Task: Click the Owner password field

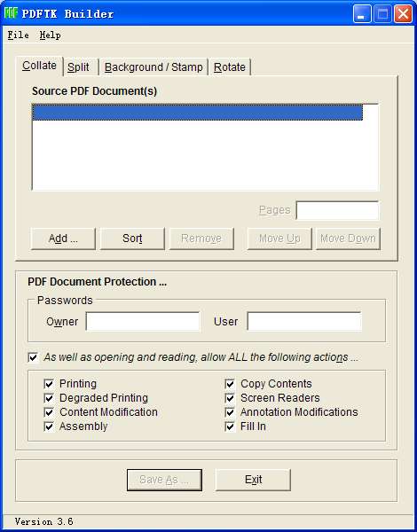Action: (143, 321)
